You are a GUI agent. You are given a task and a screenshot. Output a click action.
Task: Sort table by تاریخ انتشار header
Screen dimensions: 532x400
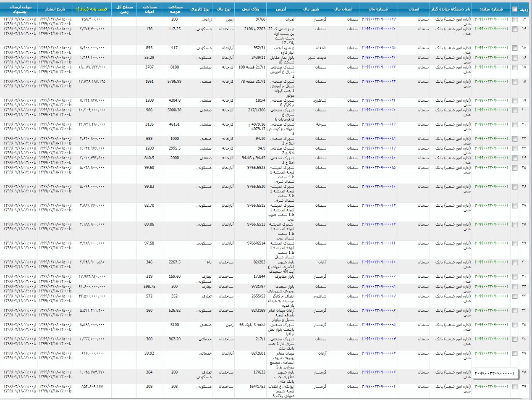coord(55,9)
